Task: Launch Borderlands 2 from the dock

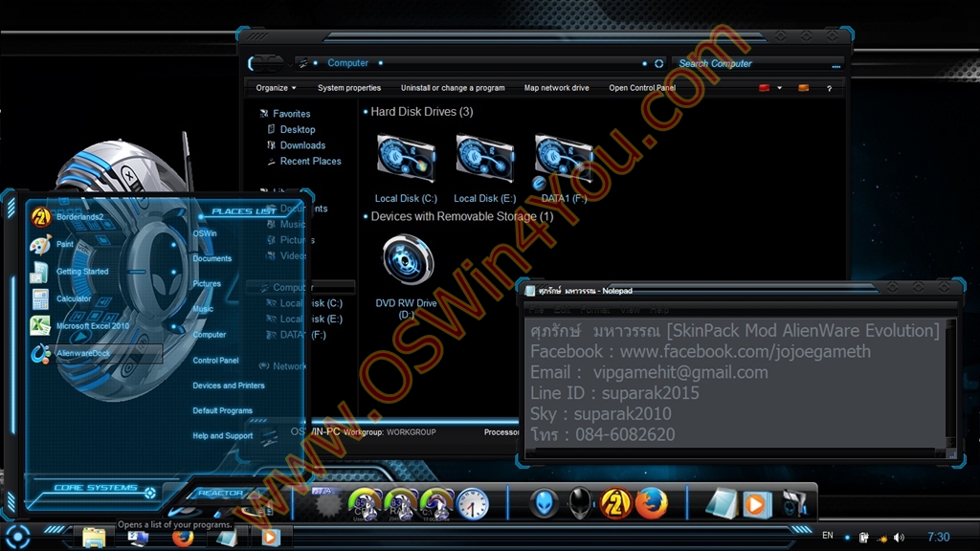Action: [615, 503]
